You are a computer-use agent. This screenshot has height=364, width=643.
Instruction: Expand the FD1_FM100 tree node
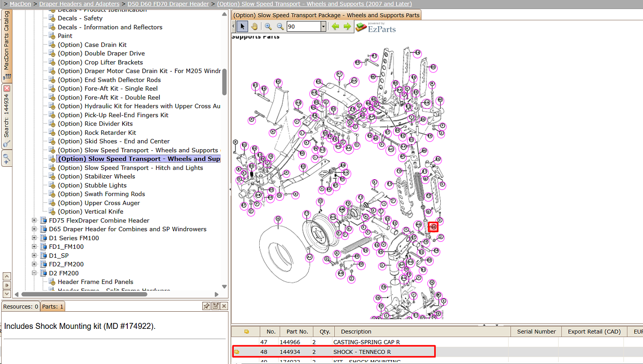[x=34, y=247]
